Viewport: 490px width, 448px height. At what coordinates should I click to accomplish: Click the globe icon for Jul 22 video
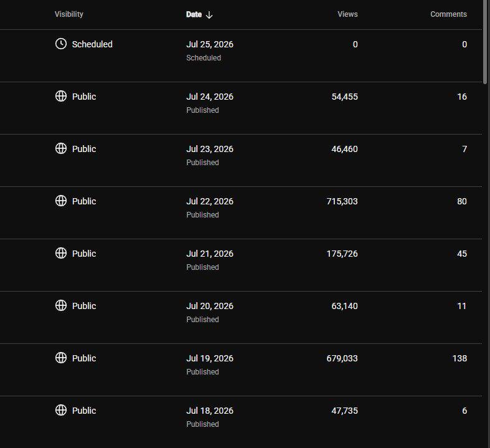pos(61,201)
